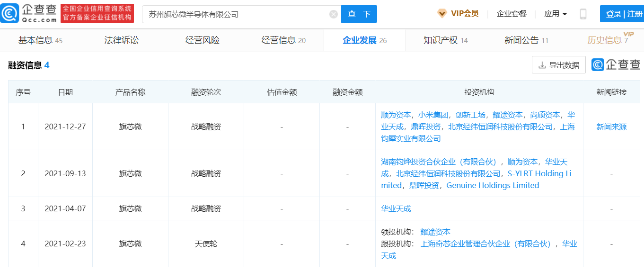
Task: Switch to the 知识产权 tab
Action: [445, 40]
